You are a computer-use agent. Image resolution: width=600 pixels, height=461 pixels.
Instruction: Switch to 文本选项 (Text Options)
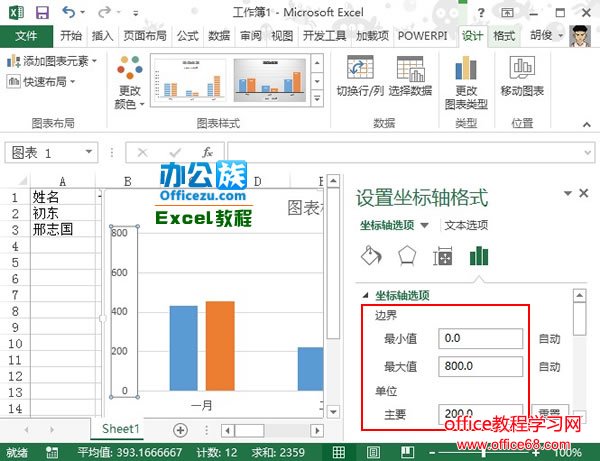pyautogui.click(x=466, y=225)
